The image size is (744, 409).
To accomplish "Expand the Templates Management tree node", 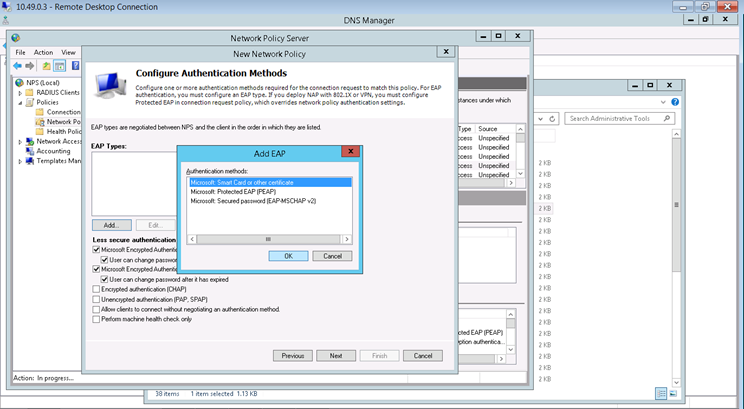I will point(20,161).
